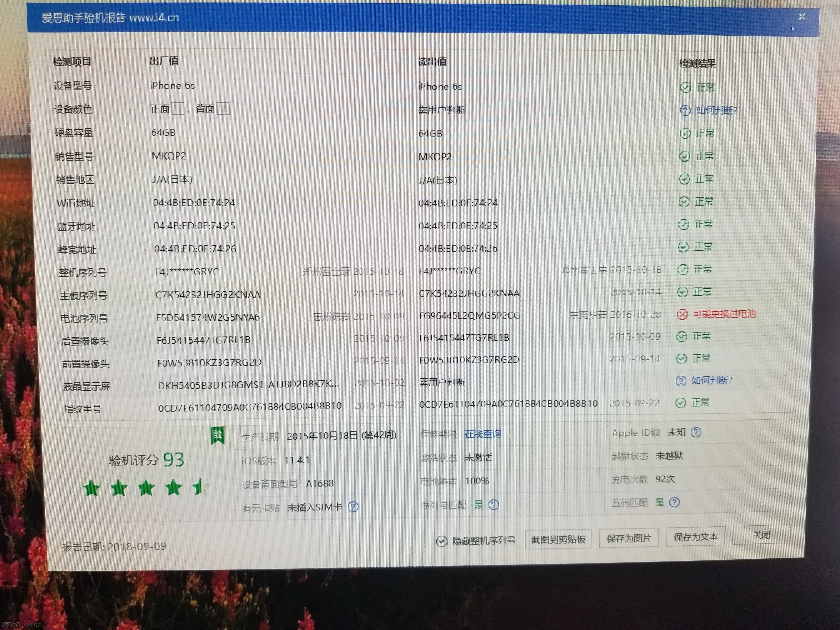Click 如何判断? link for 液晶显示屏

click(712, 380)
